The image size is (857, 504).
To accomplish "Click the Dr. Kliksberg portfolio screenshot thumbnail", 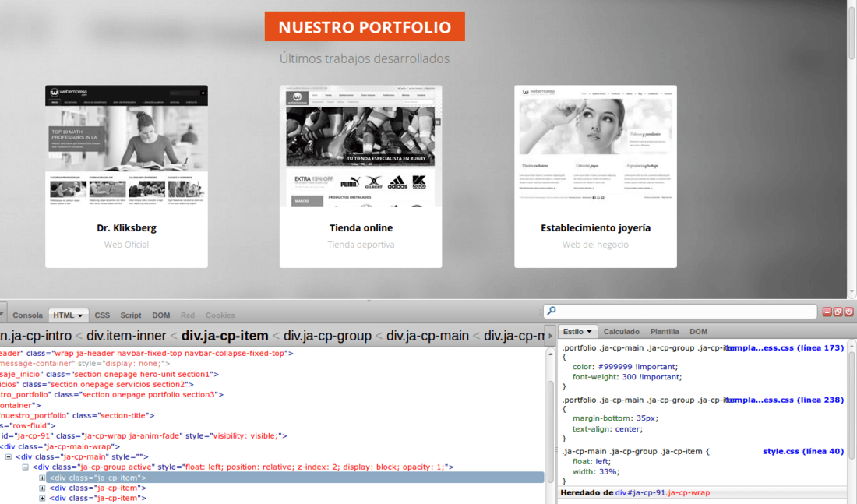I will click(126, 146).
